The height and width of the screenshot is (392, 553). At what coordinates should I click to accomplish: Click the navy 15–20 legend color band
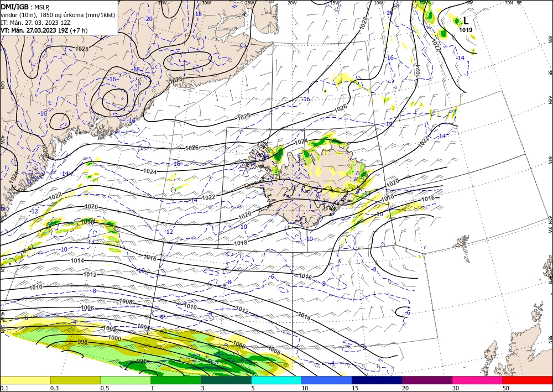(377, 380)
